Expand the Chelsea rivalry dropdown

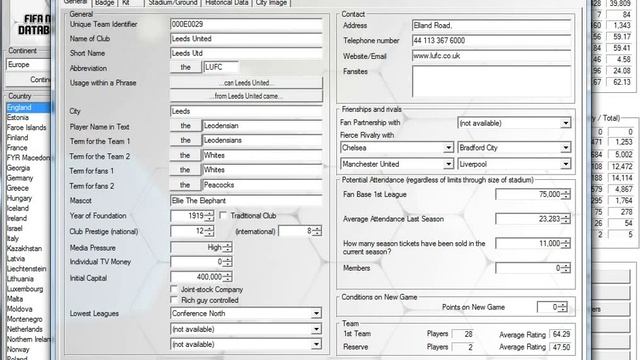tap(448, 147)
